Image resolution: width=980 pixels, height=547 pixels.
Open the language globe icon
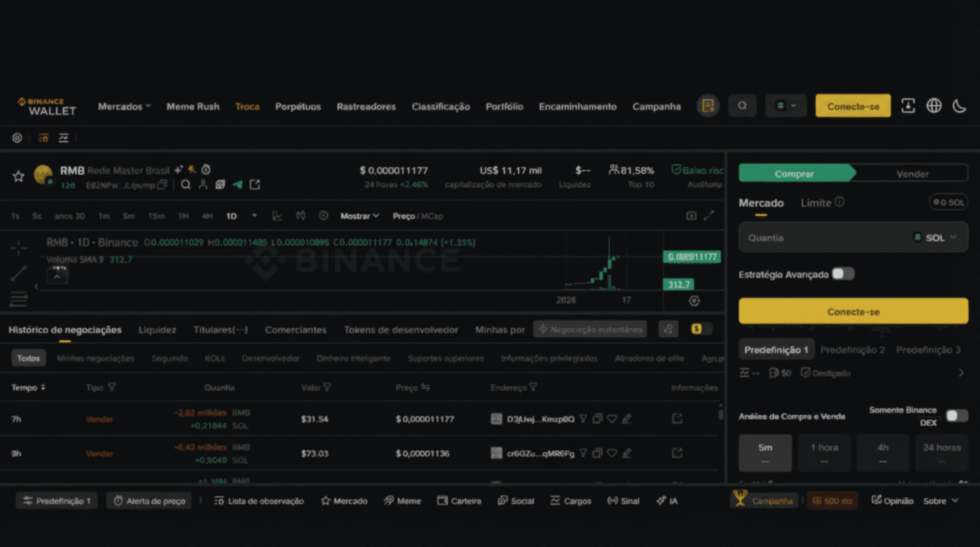[x=934, y=106]
